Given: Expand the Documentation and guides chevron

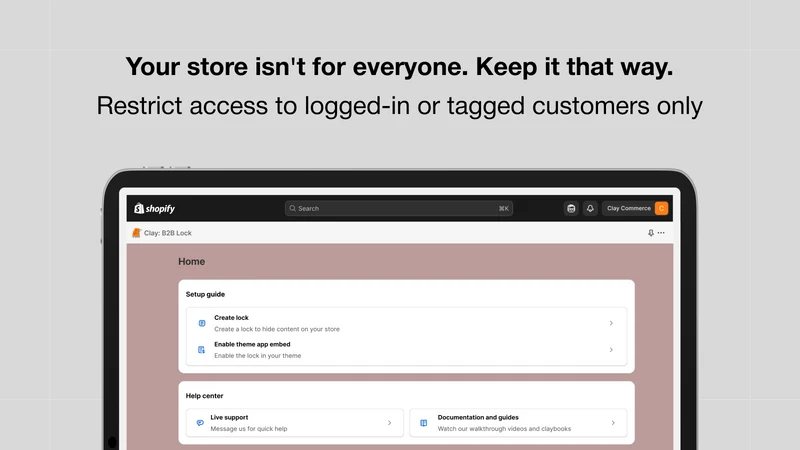Looking at the screenshot, I should pyautogui.click(x=613, y=422).
